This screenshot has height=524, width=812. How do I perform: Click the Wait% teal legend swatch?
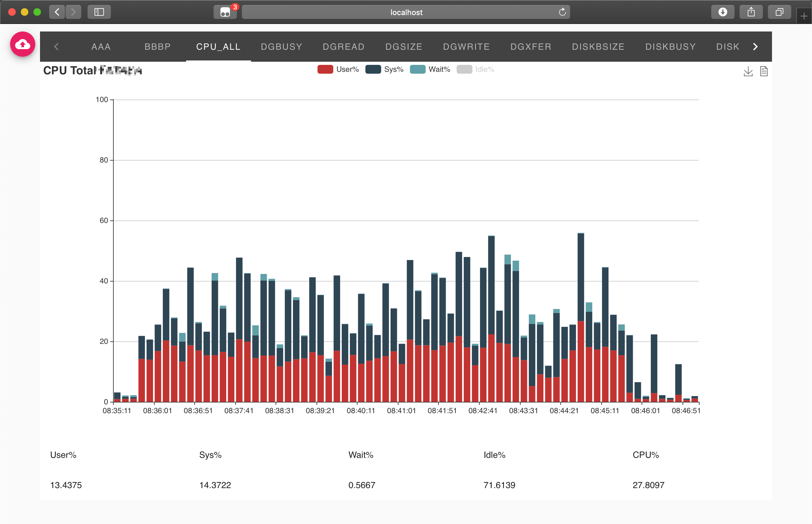[417, 69]
